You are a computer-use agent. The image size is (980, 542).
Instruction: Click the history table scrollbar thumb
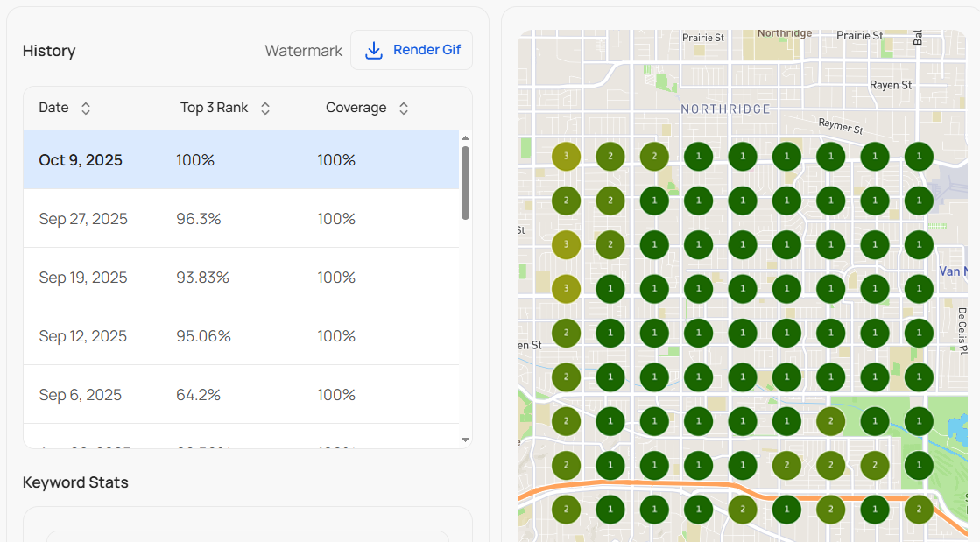click(x=465, y=182)
